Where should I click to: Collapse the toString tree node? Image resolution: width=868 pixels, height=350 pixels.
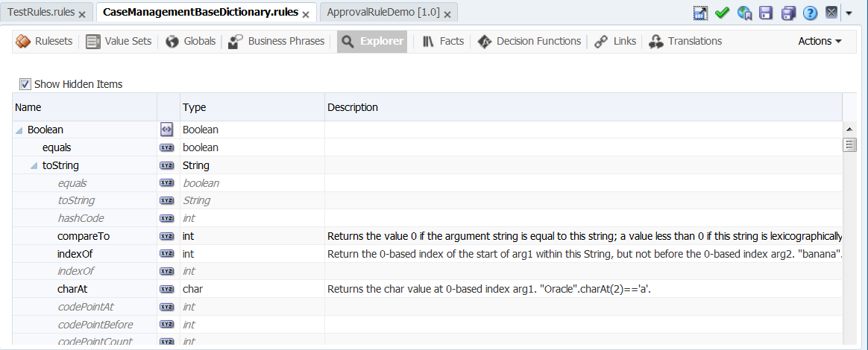coord(34,165)
